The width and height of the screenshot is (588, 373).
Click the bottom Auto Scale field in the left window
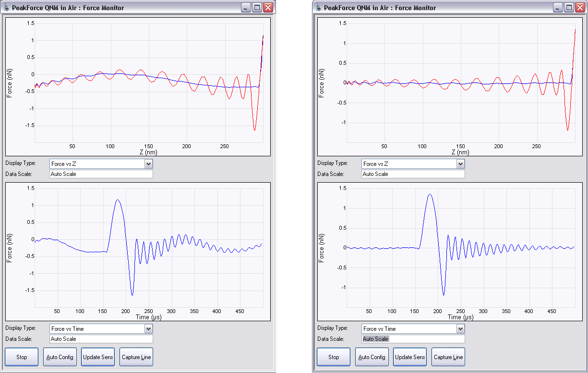point(101,339)
